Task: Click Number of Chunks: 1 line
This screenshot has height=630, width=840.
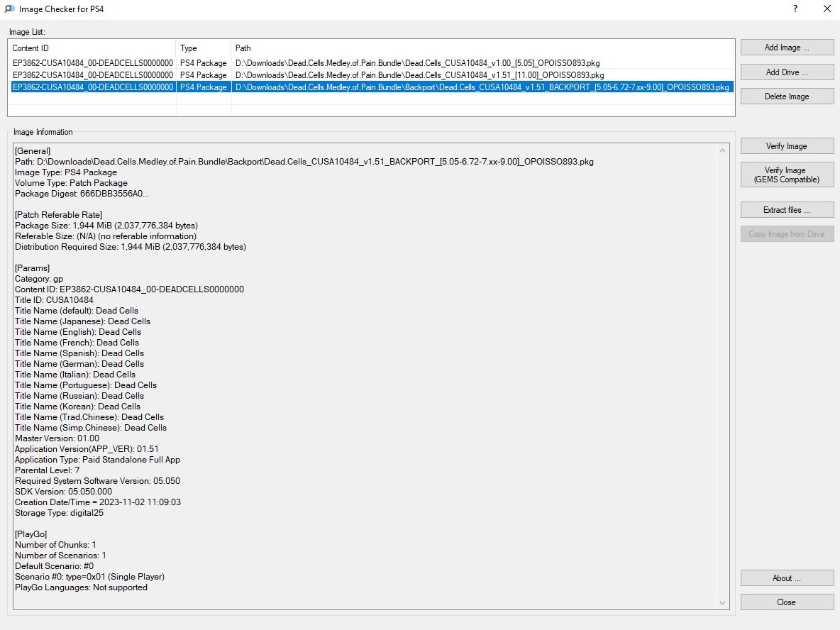Action: [55, 545]
